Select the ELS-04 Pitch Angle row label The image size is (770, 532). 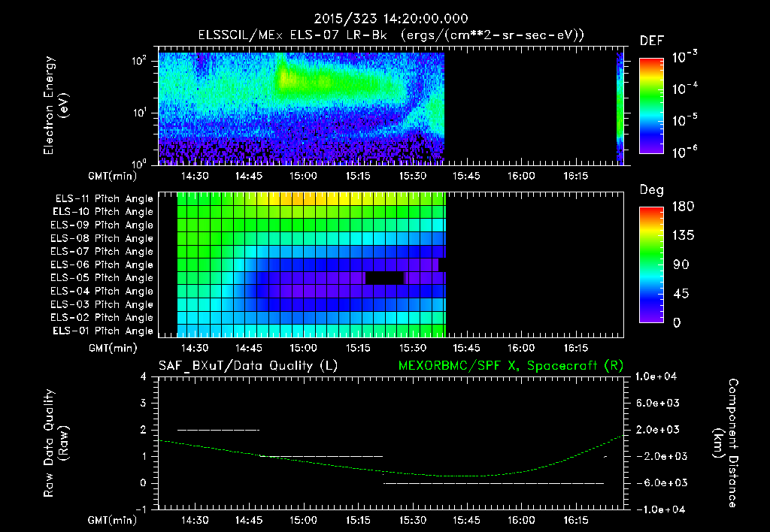[x=102, y=292]
